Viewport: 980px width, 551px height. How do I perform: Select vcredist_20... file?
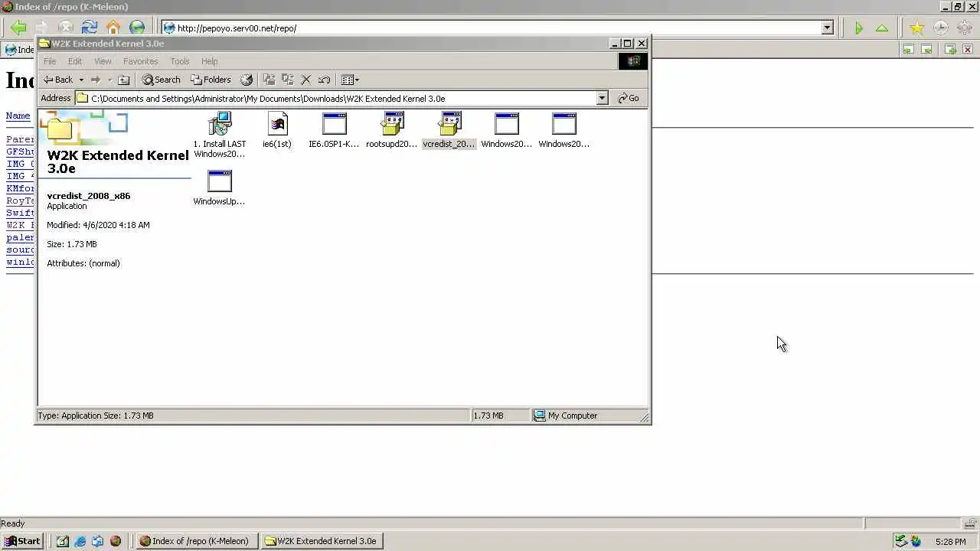pos(449,131)
